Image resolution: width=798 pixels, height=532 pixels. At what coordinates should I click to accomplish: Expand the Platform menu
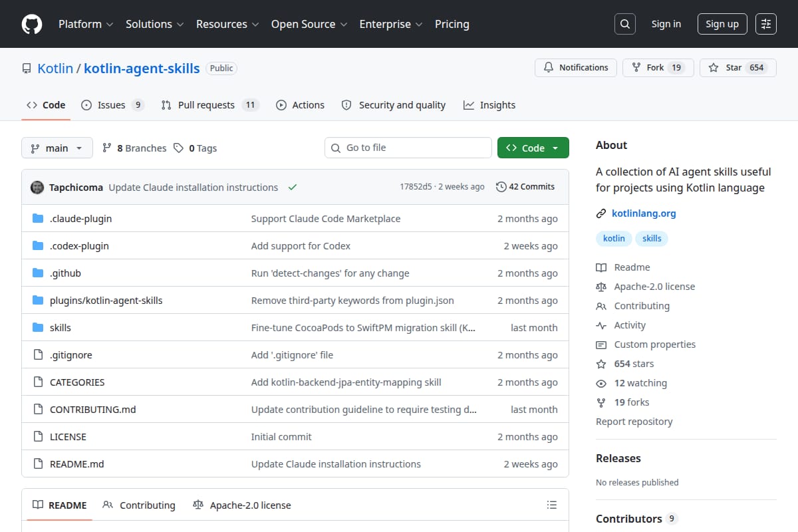[85, 24]
